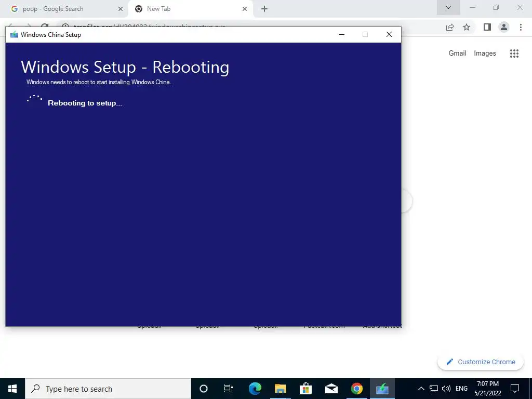Click the 'Windows Setup - Rebooting' heading

coord(125,67)
